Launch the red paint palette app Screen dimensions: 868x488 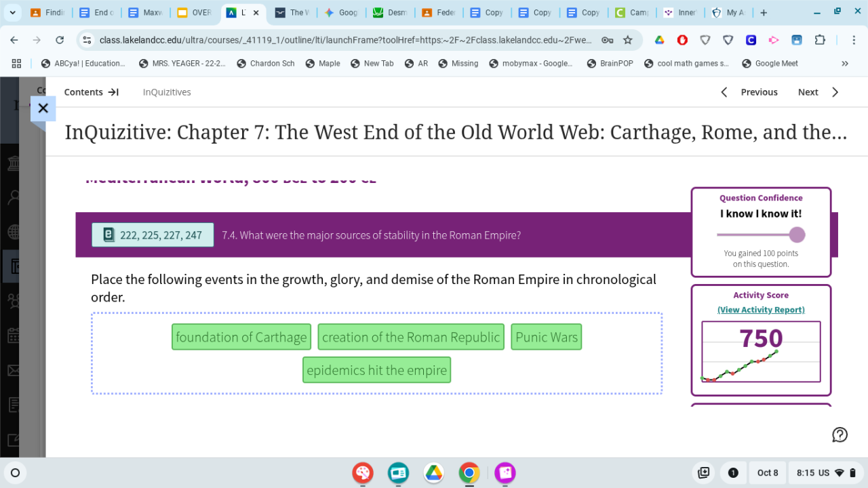tap(363, 472)
